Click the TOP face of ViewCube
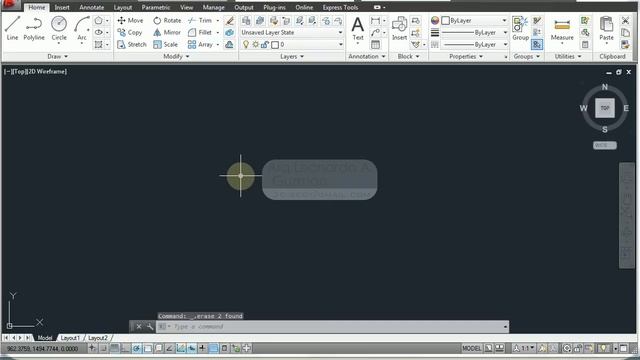Viewport: 640px width, 360px height. pyautogui.click(x=604, y=108)
